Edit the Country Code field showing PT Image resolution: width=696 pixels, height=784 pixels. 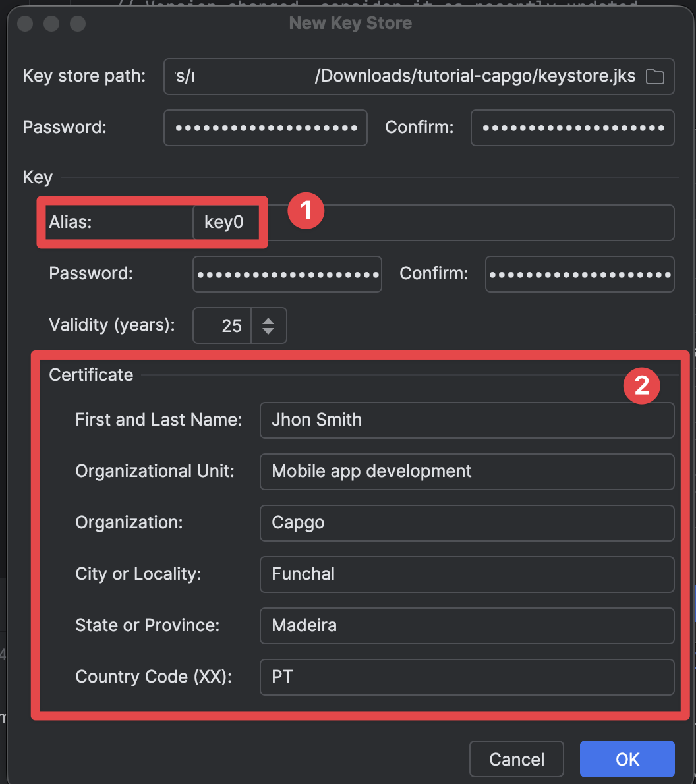coord(467,677)
